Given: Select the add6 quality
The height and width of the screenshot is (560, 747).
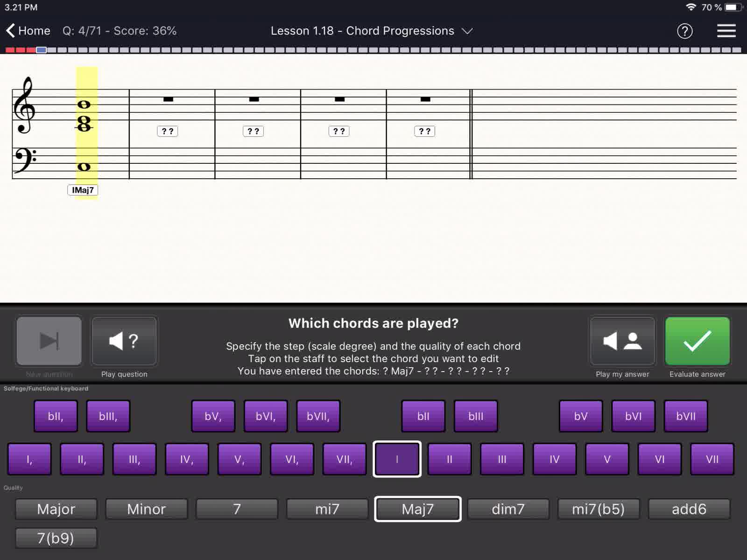Looking at the screenshot, I should (689, 509).
